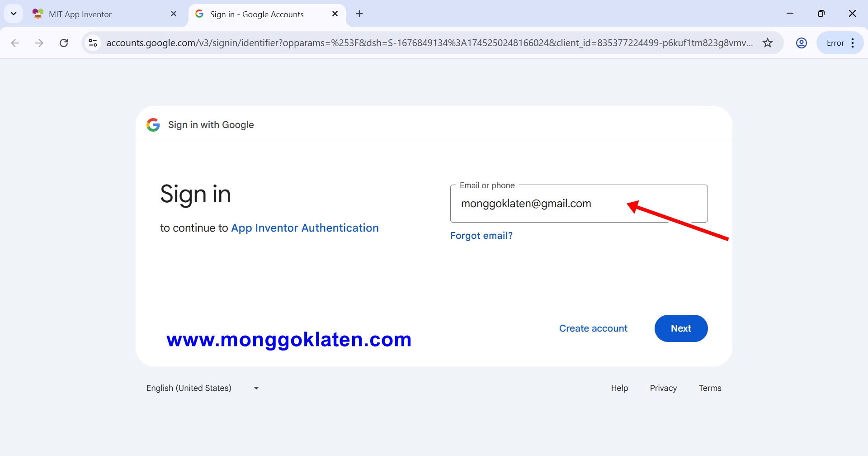Restore down the browser window
Screen dimensions: 868x456
click(821, 14)
